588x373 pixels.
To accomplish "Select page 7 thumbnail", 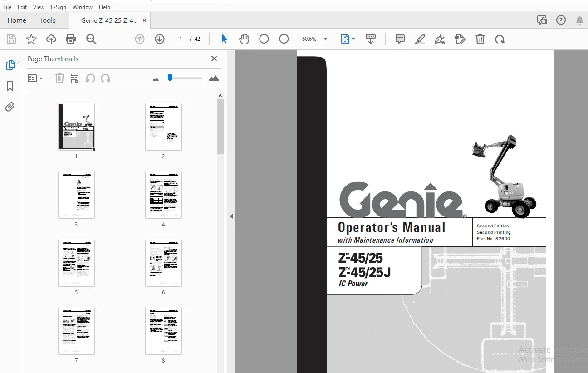I will pyautogui.click(x=76, y=330).
